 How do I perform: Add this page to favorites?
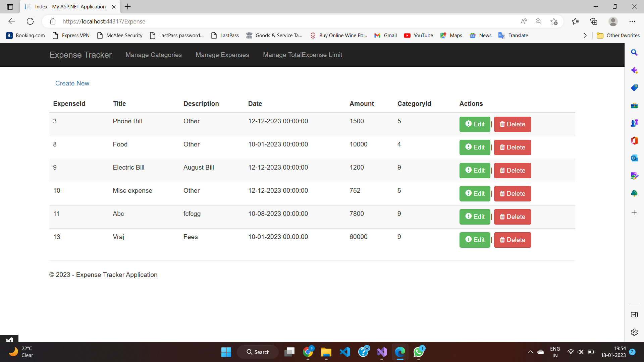pos(554,21)
